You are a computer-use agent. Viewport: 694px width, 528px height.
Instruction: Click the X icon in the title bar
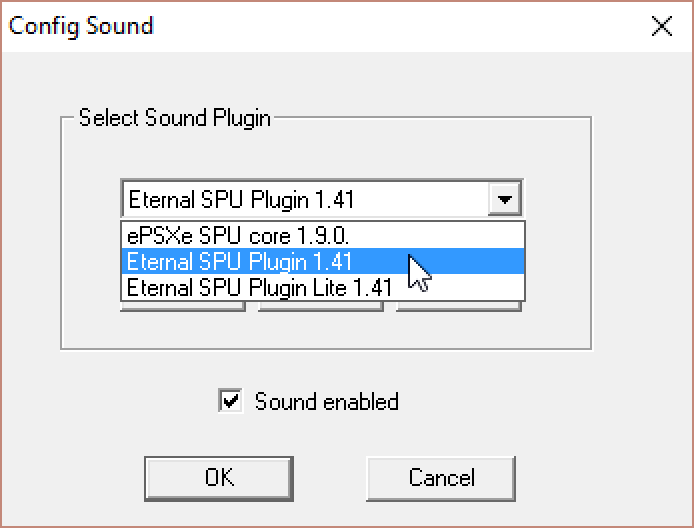(x=661, y=26)
